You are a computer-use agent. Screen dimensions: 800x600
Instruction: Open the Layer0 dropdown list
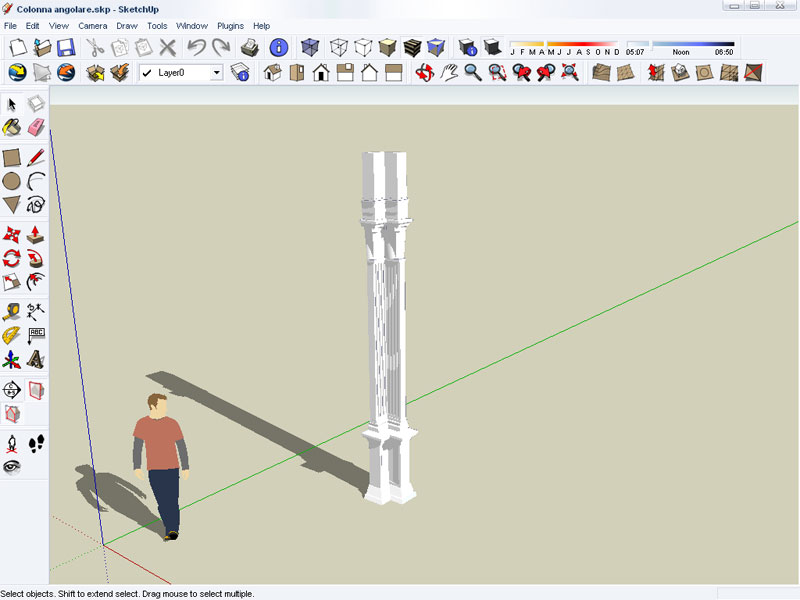(216, 73)
